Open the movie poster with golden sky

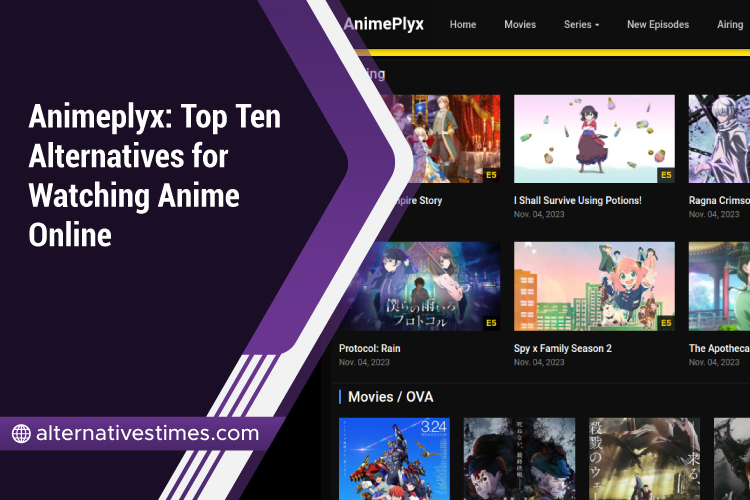(644, 459)
